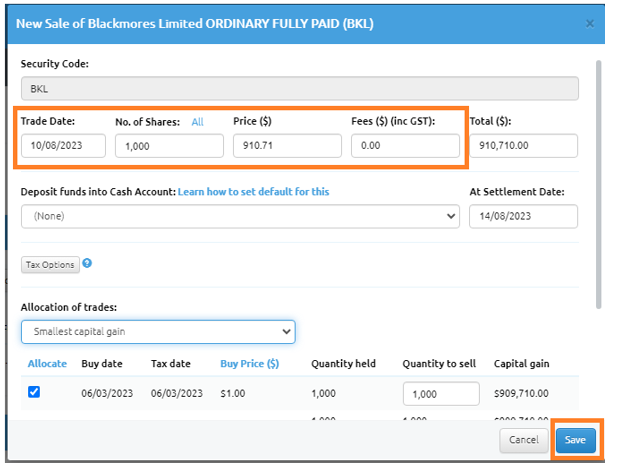Click the Capital gain column header
The image size is (617, 472).
[x=521, y=363]
